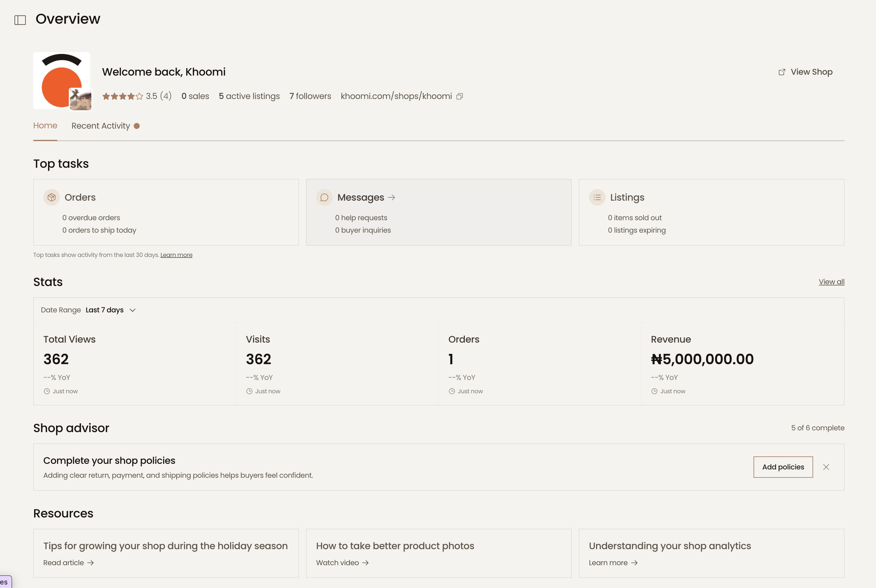This screenshot has width=876, height=588.
Task: Click the Date Range chevron arrow
Action: [x=133, y=310]
